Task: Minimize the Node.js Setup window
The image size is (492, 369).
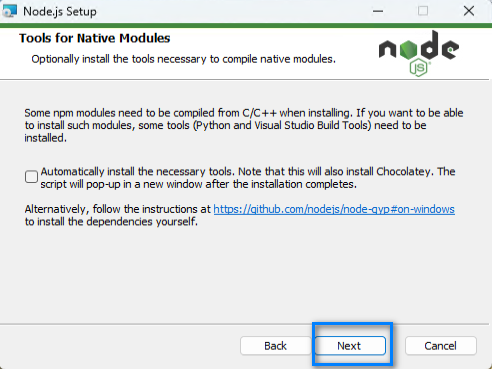Action: tap(378, 11)
